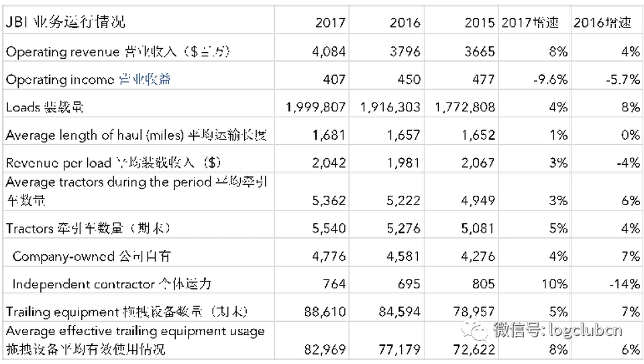Click the Independent contractor row label
The height and width of the screenshot is (364, 644).
(112, 284)
